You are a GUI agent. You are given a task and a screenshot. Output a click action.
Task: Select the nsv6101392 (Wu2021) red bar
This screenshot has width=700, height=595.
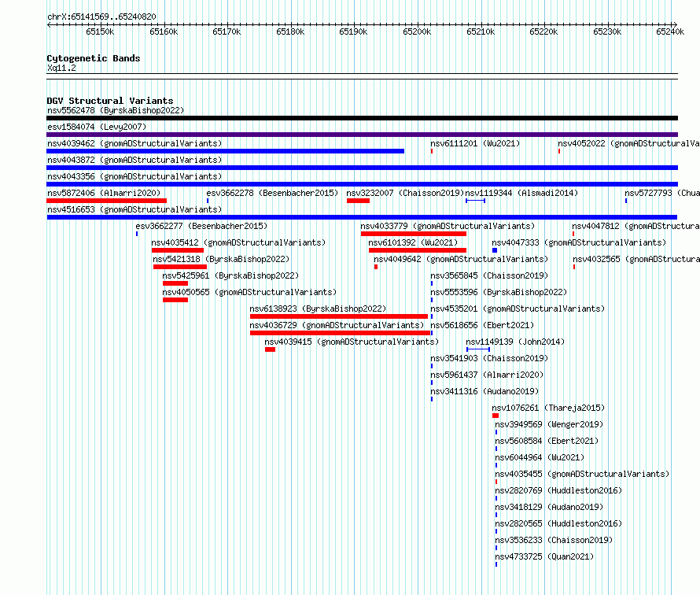(418, 250)
